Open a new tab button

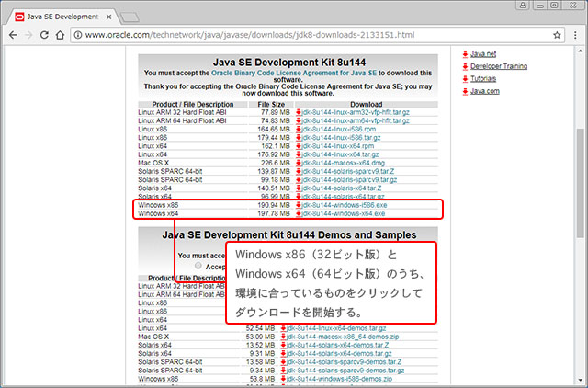(x=130, y=17)
